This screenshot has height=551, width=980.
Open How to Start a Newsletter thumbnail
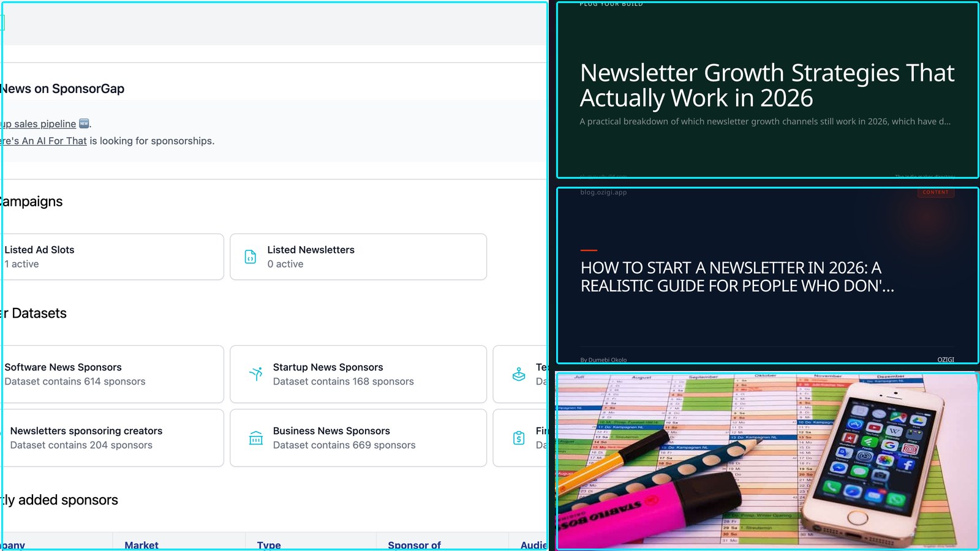click(767, 276)
